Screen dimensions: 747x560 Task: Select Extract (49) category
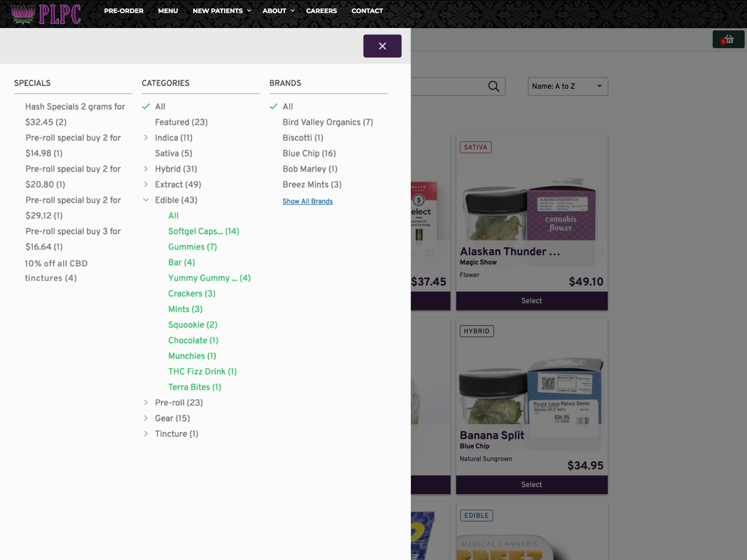pos(178,184)
